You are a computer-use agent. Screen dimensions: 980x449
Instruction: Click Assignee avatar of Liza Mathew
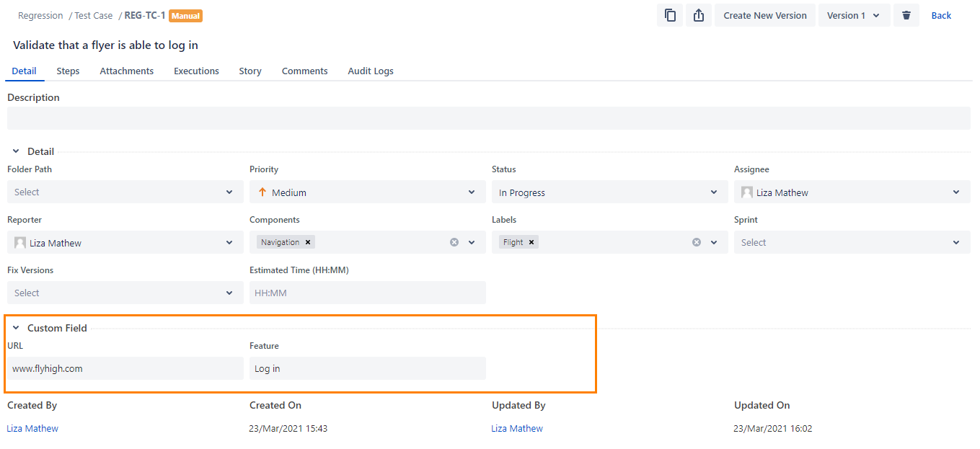(747, 192)
